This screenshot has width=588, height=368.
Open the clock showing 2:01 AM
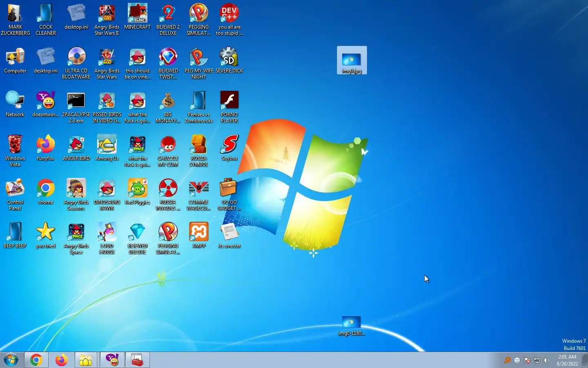point(567,360)
